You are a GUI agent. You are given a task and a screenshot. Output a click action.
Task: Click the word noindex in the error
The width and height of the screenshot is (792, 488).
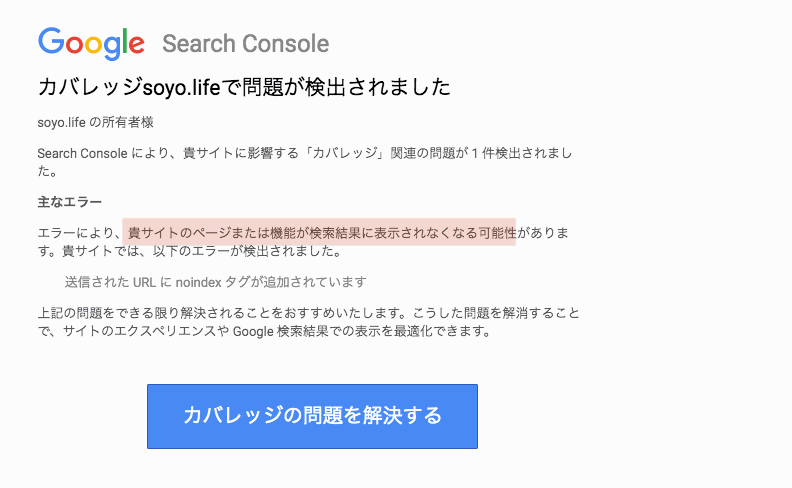pyautogui.click(x=199, y=282)
